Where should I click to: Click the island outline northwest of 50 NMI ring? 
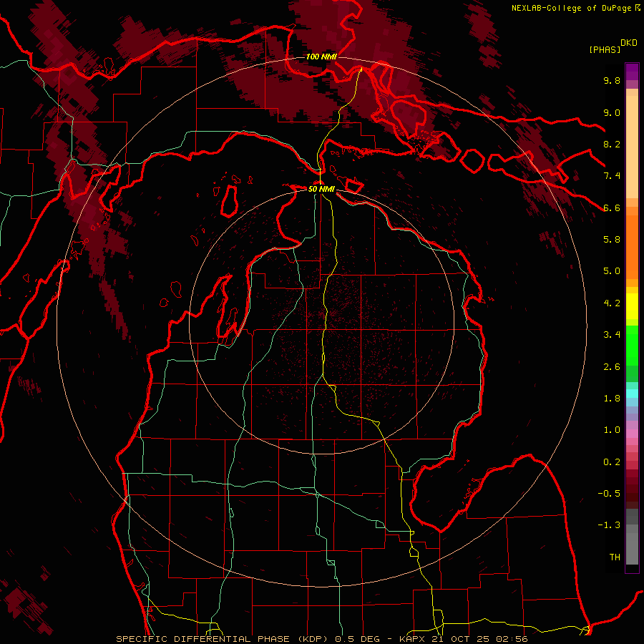229,201
